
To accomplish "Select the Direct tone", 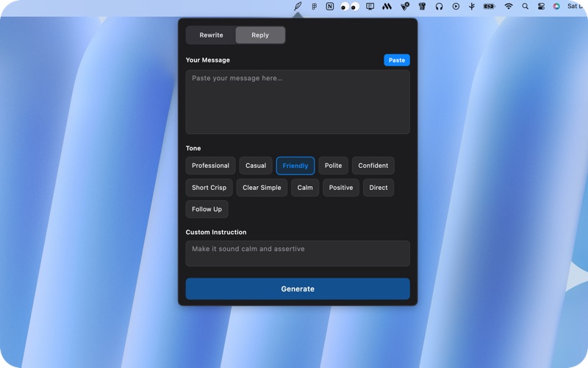I will click(379, 188).
